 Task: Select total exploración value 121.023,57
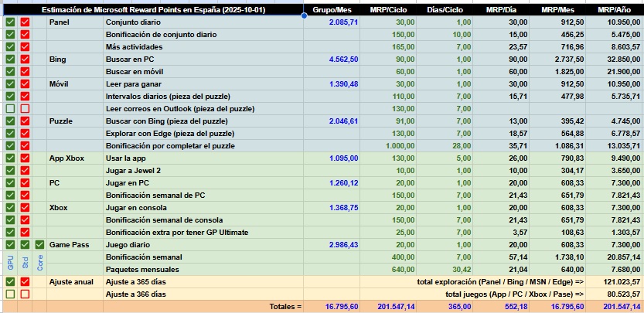(x=615, y=282)
